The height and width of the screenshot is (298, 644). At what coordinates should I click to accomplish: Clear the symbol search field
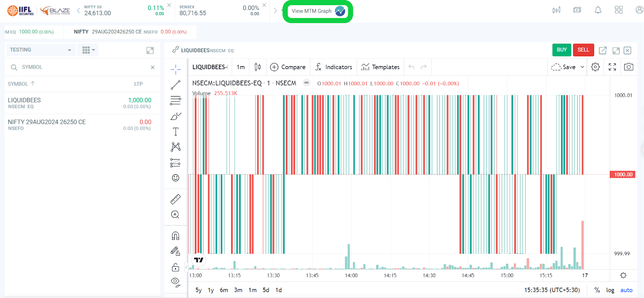(x=153, y=67)
